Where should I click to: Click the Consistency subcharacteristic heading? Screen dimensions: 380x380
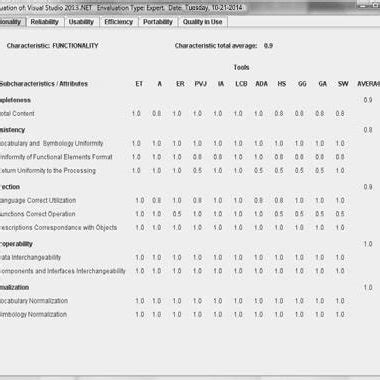[13, 130]
